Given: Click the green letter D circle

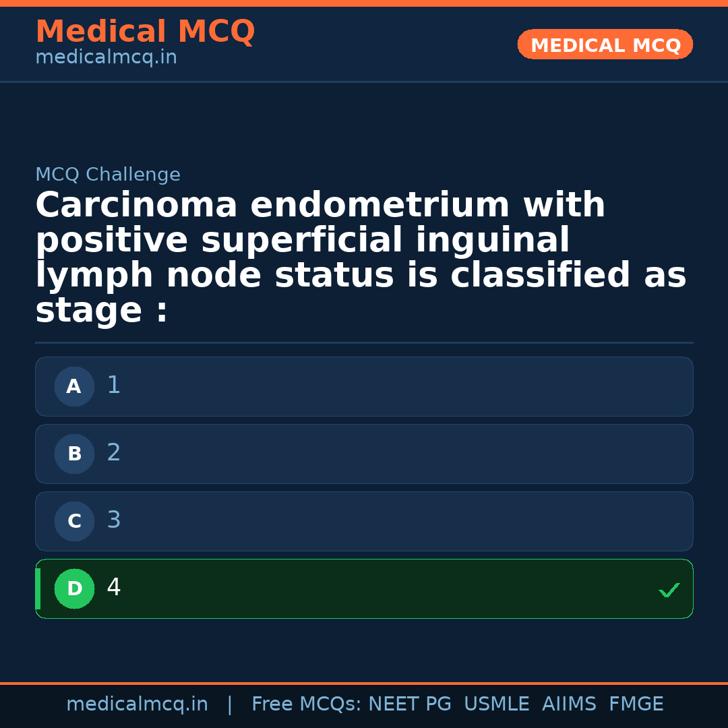Looking at the screenshot, I should (x=74, y=589).
